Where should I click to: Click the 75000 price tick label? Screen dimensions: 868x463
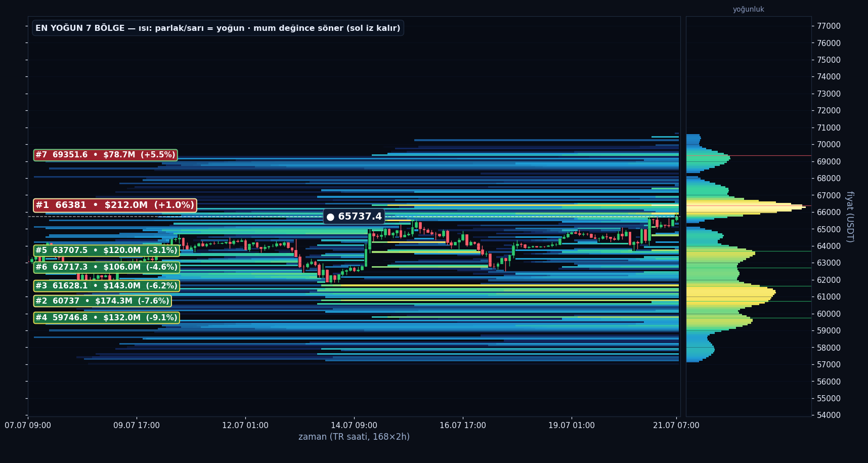(x=829, y=60)
